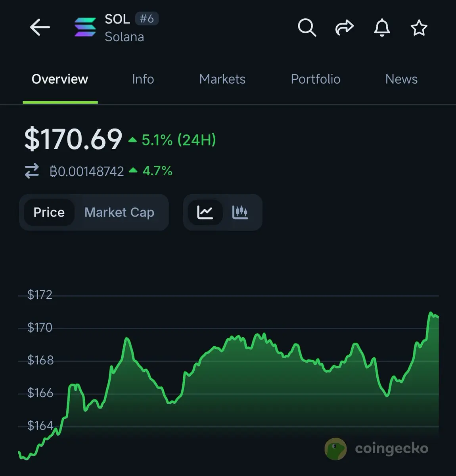Tap the #6 rank badge
The image size is (456, 476).
(147, 19)
